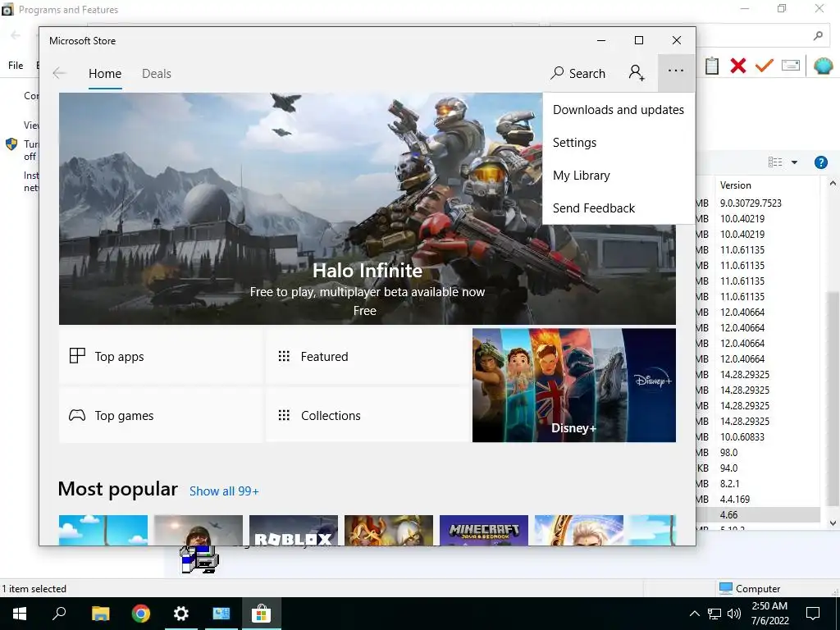The width and height of the screenshot is (840, 630).
Task: Open Top games category tile
Action: pyautogui.click(x=161, y=415)
